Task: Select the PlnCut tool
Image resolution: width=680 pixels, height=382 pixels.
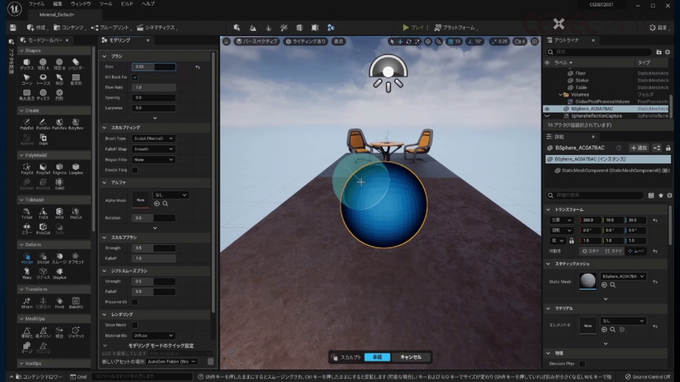Action: [75, 213]
